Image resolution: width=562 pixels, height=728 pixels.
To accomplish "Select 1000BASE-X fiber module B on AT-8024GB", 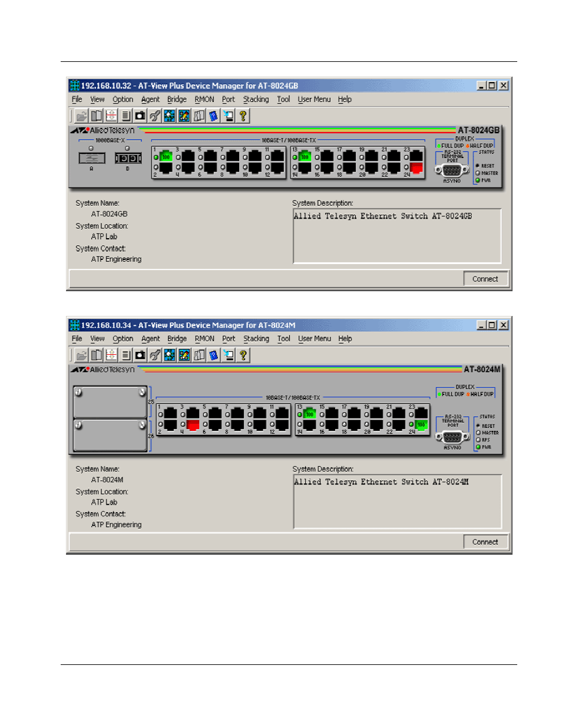I will pyautogui.click(x=128, y=158).
